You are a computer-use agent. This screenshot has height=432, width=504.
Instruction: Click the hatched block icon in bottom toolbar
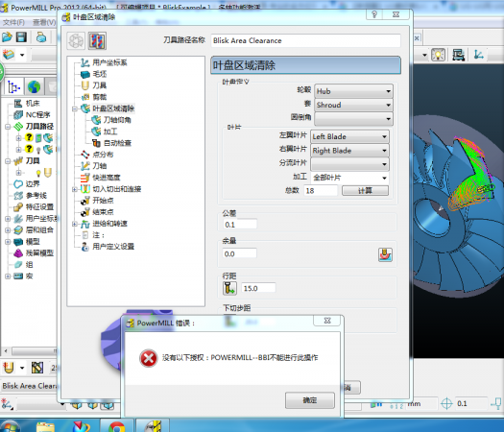[x=37, y=367]
